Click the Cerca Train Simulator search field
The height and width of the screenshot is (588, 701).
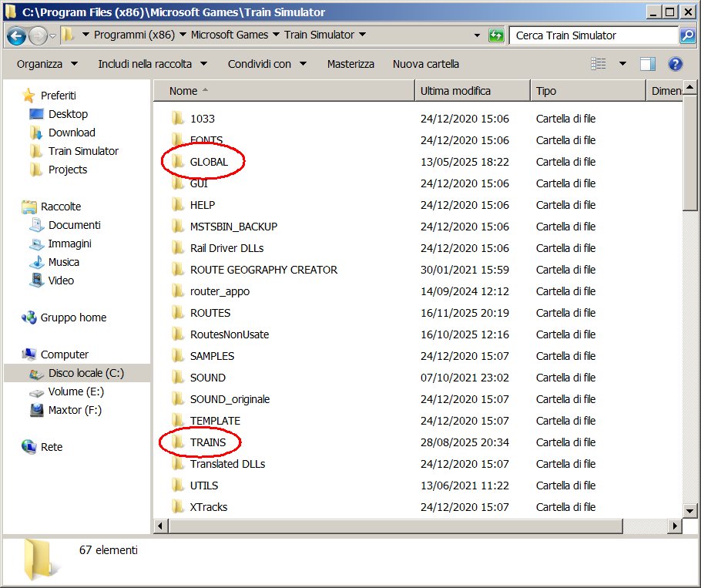point(593,35)
